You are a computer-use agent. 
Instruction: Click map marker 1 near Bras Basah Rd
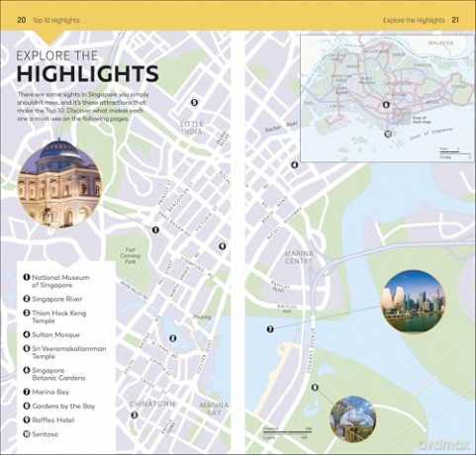155,229
